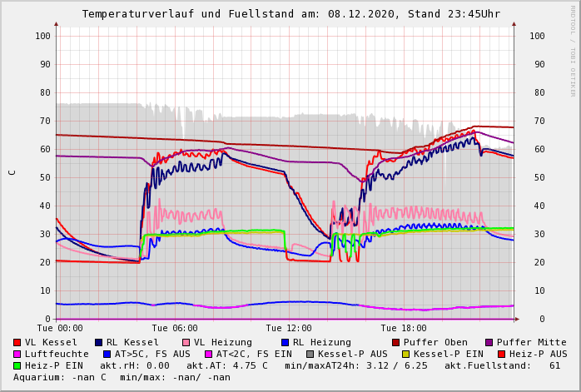Click the Tue 06:00 x-axis label

click(x=175, y=328)
